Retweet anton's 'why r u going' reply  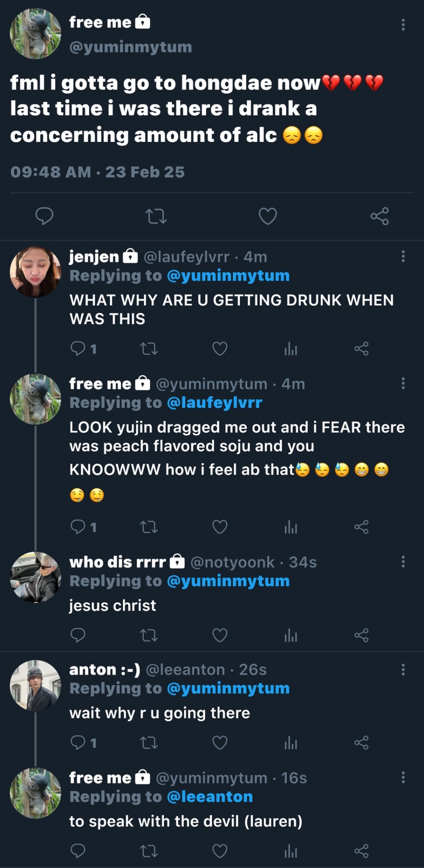pos(149,743)
